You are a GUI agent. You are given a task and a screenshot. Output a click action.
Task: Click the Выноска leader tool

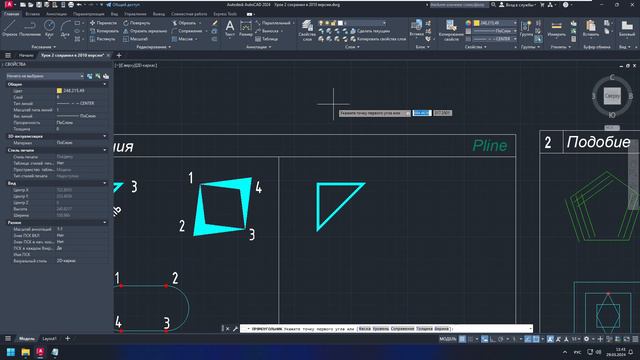point(267,31)
